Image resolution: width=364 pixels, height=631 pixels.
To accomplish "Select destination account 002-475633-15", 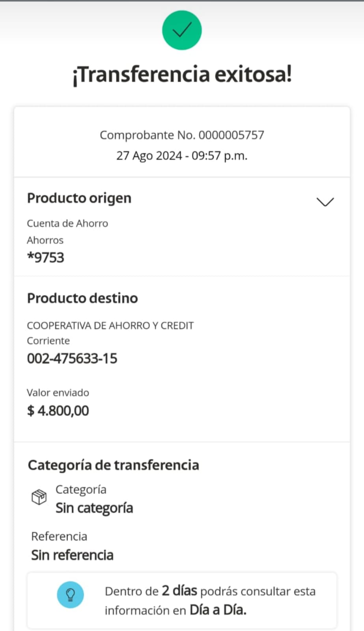I will [72, 358].
